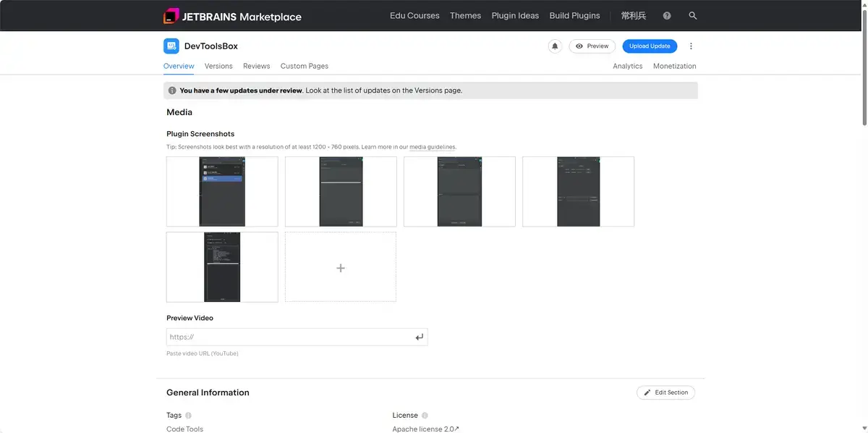Click the DevToolsBox plugin icon

pos(171,46)
